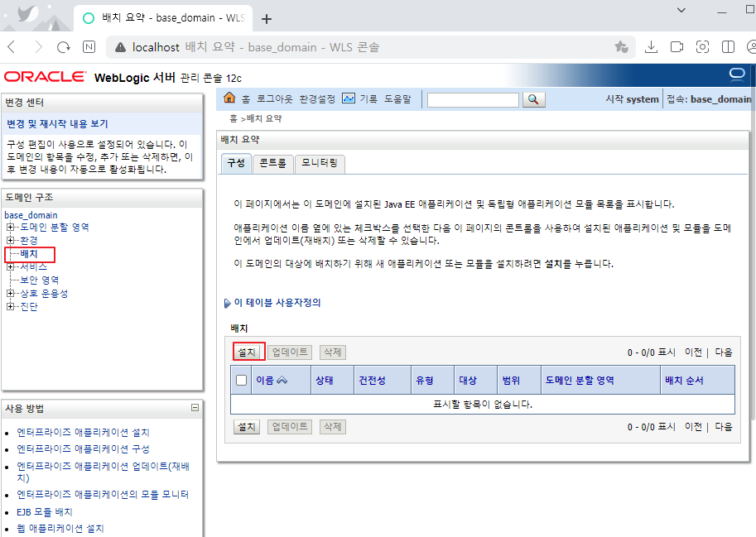The width and height of the screenshot is (756, 537).
Task: Expand the 환경 tree node
Action: (x=10, y=240)
